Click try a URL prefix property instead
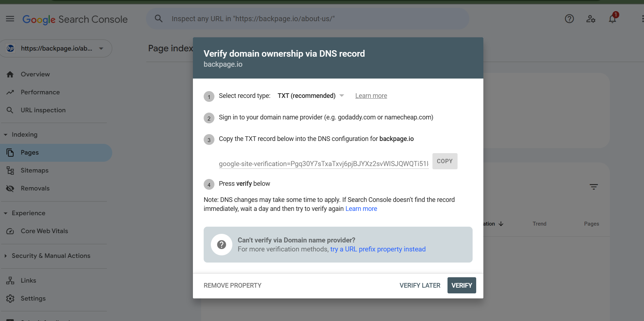 click(378, 249)
